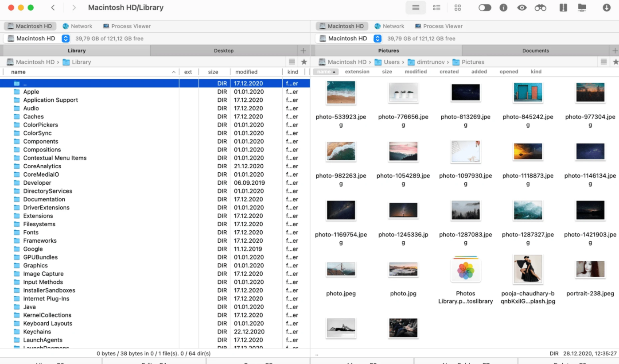619x364 pixels.
Task: Select the left pane Macintosh HD device button
Action: [x=30, y=26]
